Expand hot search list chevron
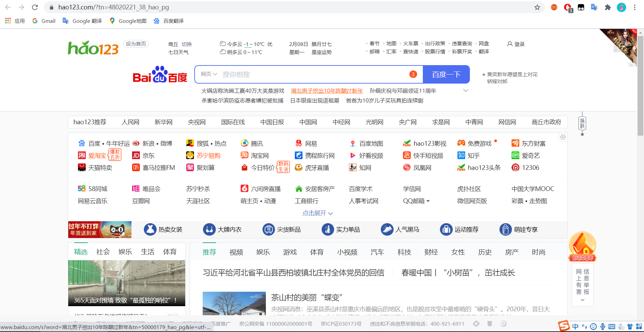The height and width of the screenshot is (332, 644). [466, 91]
